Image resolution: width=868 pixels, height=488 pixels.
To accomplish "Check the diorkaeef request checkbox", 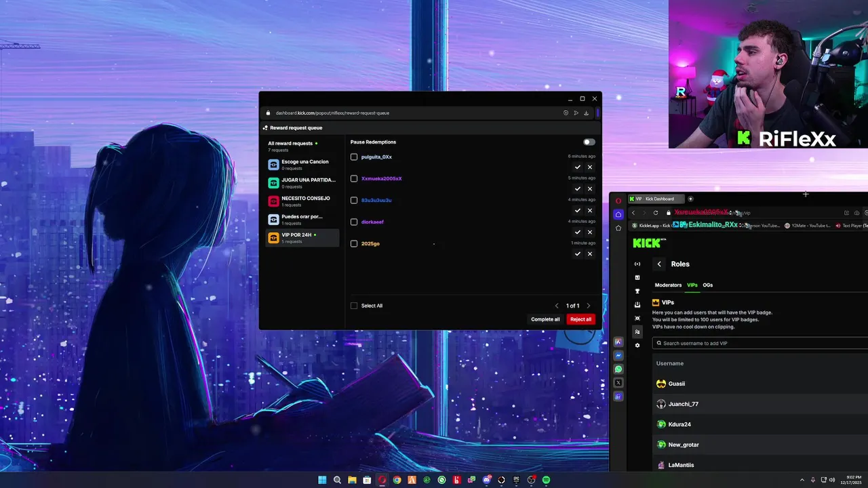I will (x=354, y=222).
